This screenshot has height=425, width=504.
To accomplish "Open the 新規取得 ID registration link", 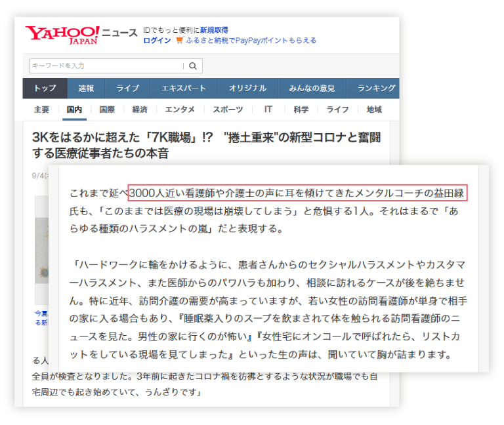I will tap(214, 30).
